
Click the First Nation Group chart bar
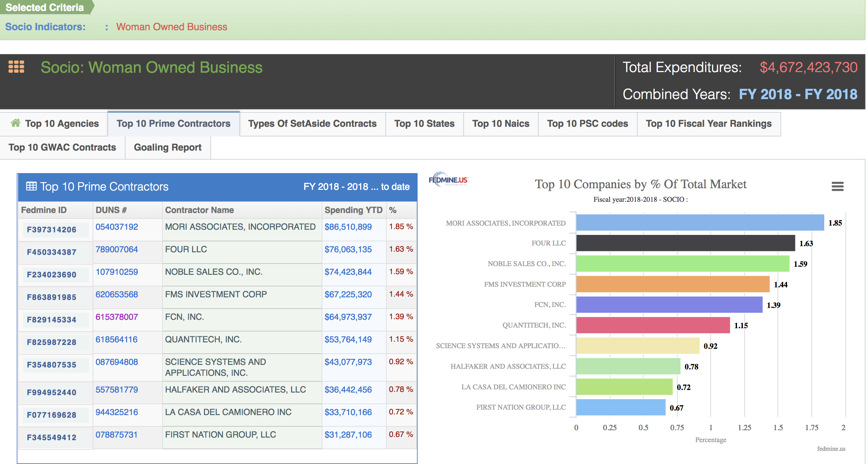coord(621,407)
